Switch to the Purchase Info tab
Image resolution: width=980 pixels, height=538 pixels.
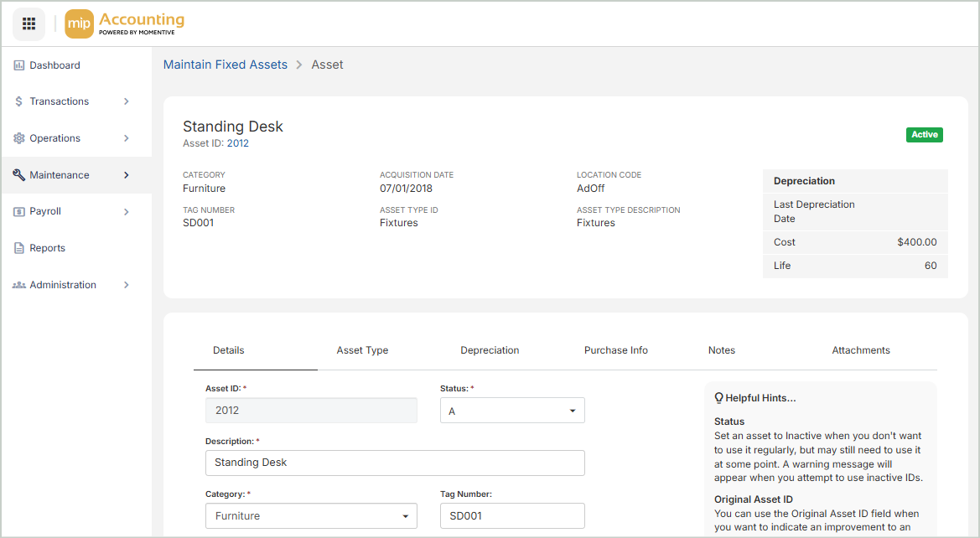click(x=615, y=350)
